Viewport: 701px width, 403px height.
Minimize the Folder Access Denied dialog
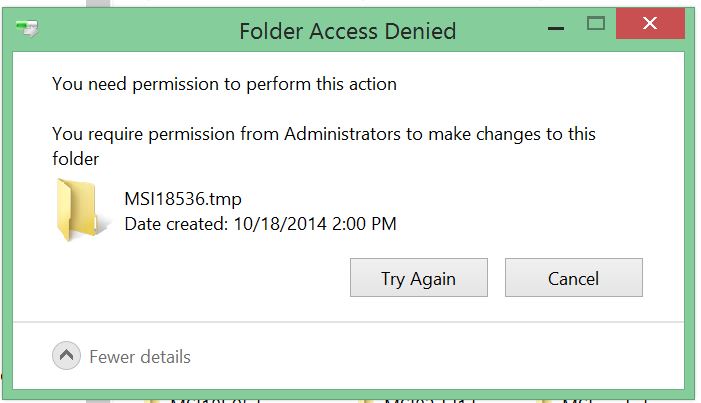click(x=556, y=28)
